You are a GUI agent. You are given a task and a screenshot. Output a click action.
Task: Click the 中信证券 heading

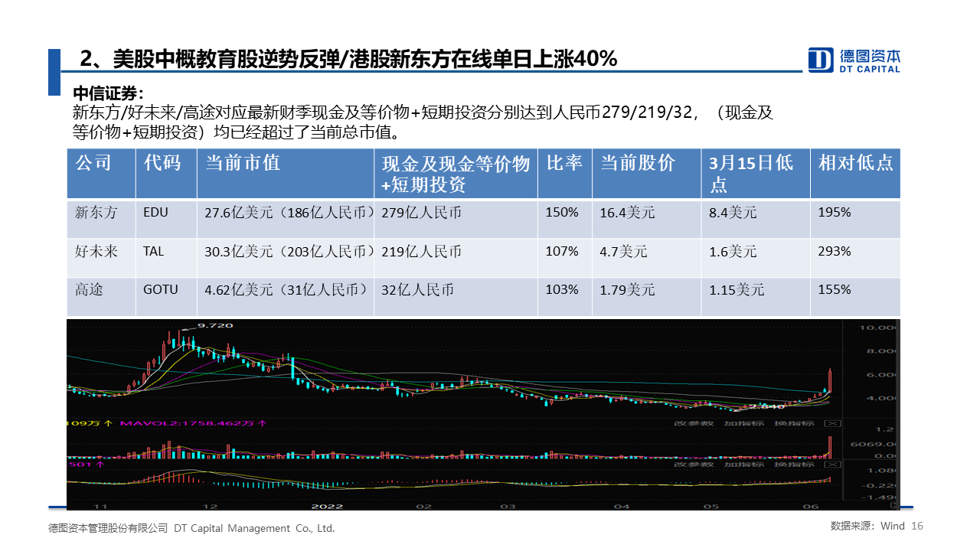[108, 93]
